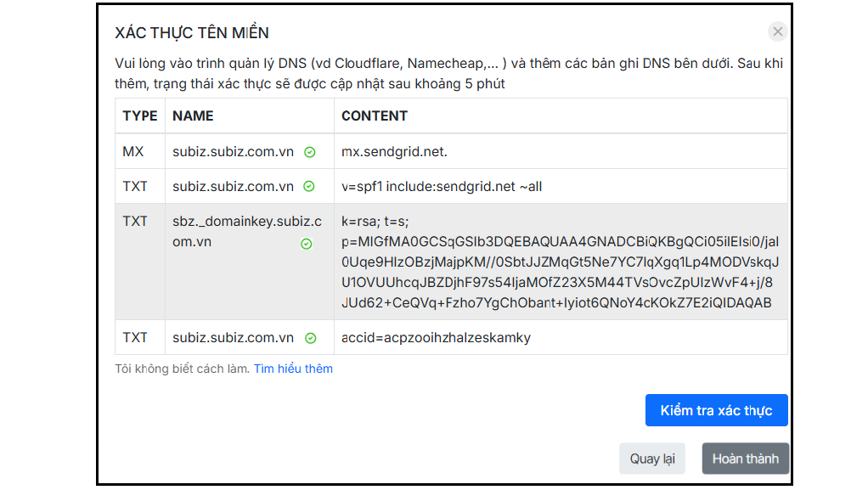The width and height of the screenshot is (868, 490).
Task: Click the sbz._domainkey.subiz.com.vn record name
Action: click(x=234, y=231)
